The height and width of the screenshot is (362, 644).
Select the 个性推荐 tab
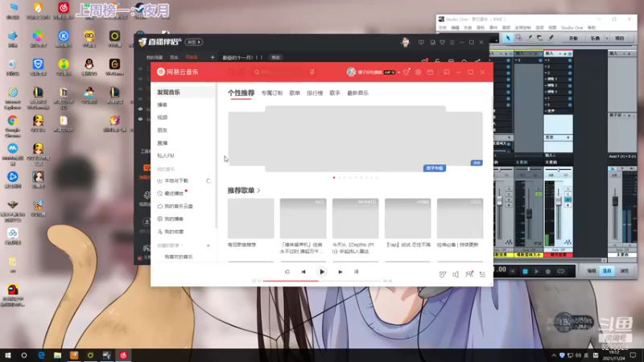tap(241, 93)
